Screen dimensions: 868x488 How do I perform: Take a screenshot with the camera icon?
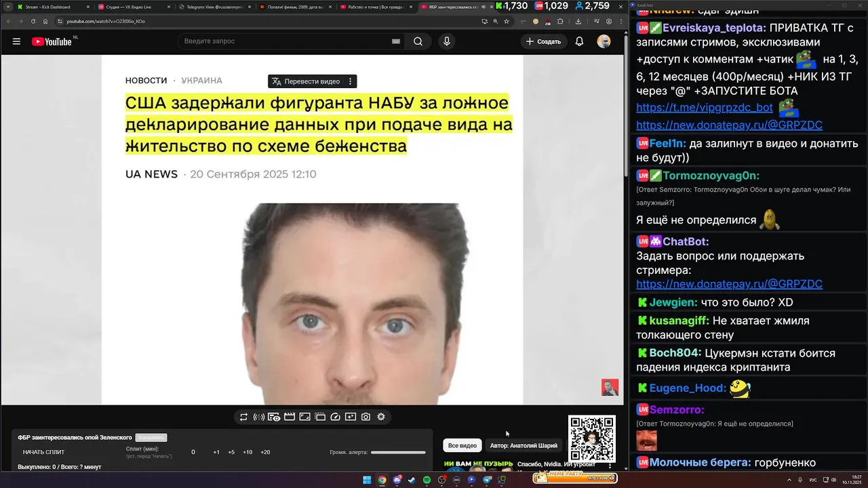366,417
